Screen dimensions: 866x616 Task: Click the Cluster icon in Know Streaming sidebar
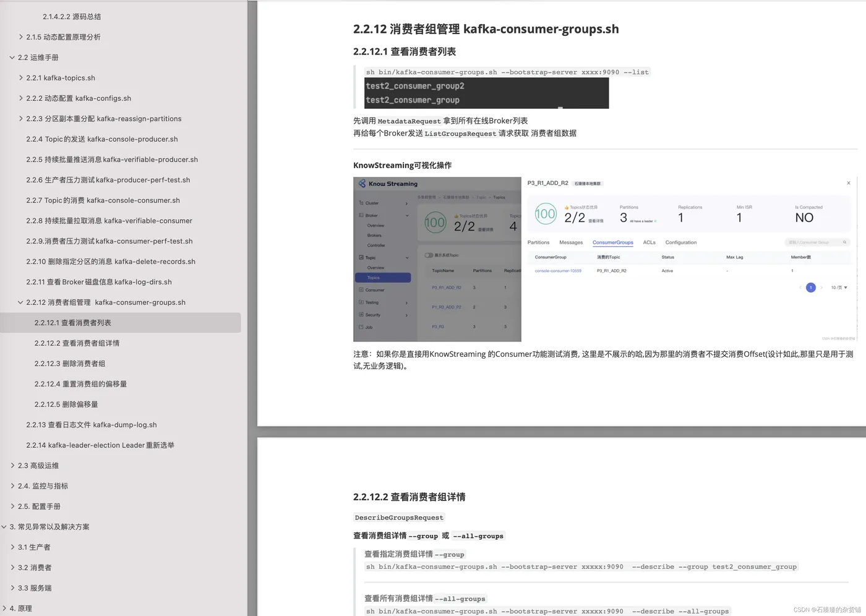[x=361, y=203]
